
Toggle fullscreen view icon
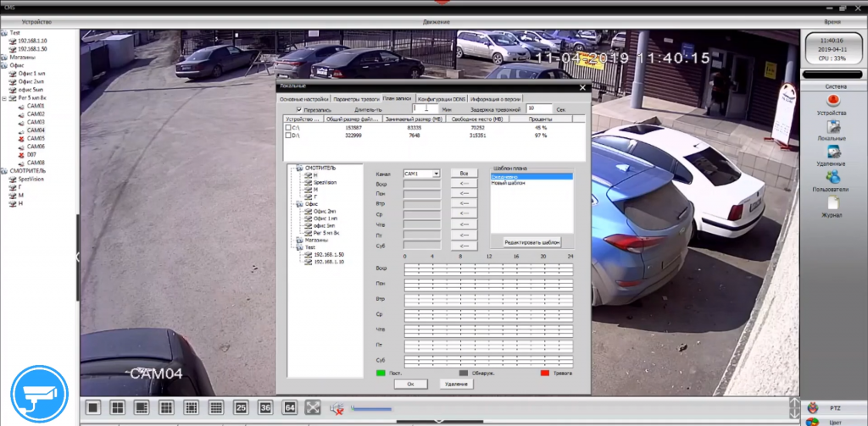tap(314, 407)
